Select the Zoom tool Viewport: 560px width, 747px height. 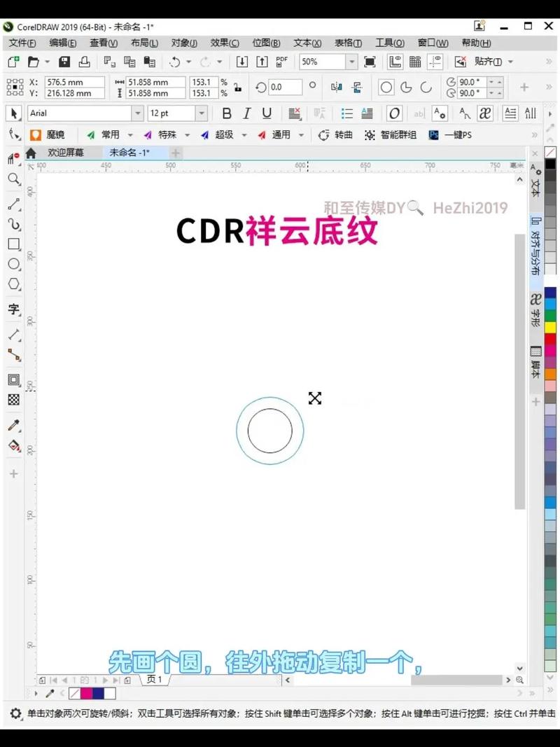pos(14,179)
